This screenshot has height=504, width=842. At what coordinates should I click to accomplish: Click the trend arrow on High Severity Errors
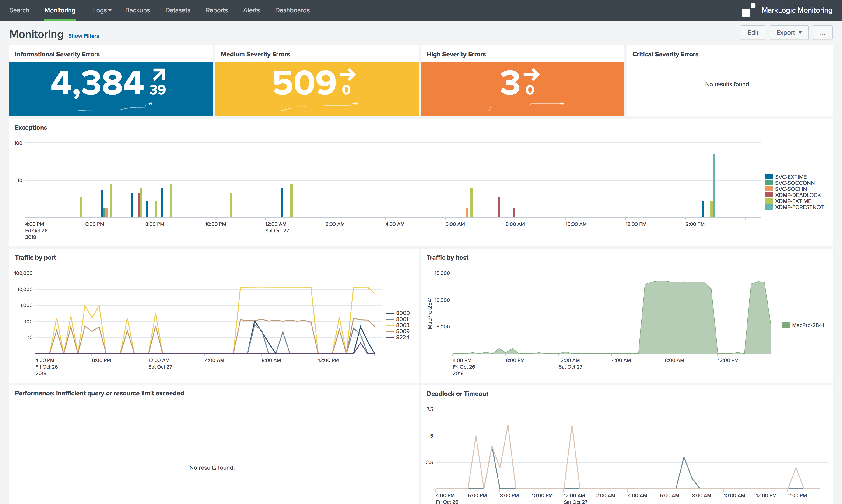click(x=531, y=74)
